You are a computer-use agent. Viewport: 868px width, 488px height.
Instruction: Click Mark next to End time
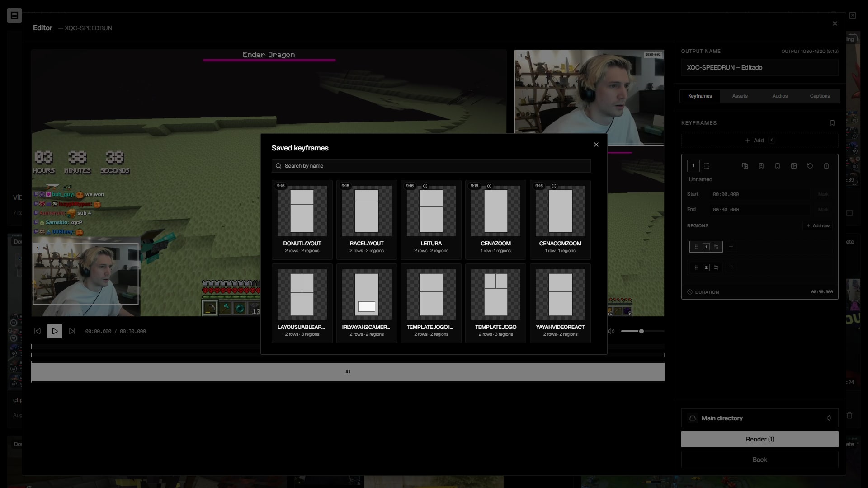coord(823,210)
